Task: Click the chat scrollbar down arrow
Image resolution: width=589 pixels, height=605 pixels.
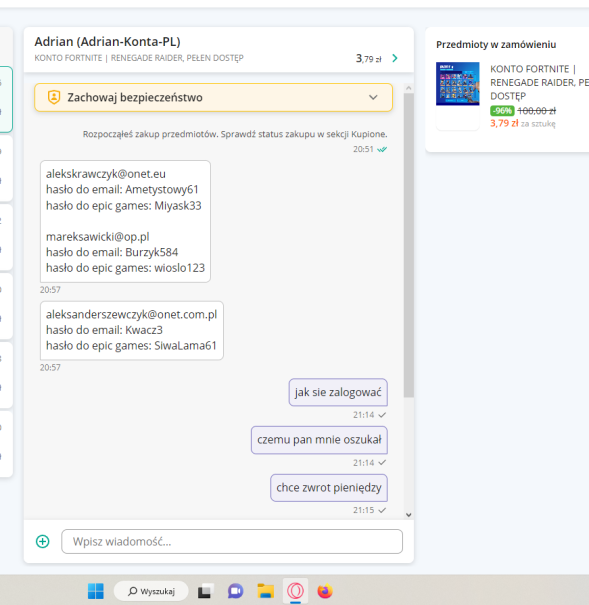Action: pos(408,515)
